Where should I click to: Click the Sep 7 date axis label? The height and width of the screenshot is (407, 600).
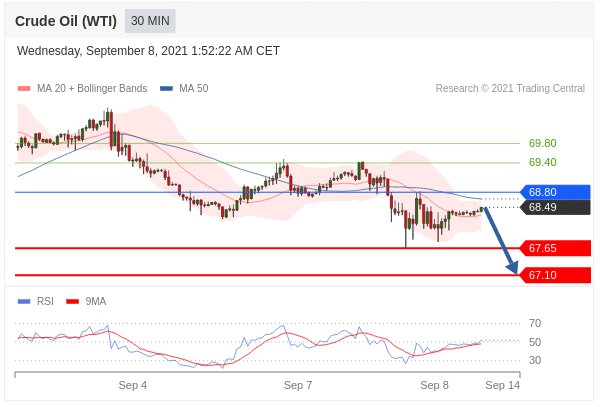click(298, 385)
